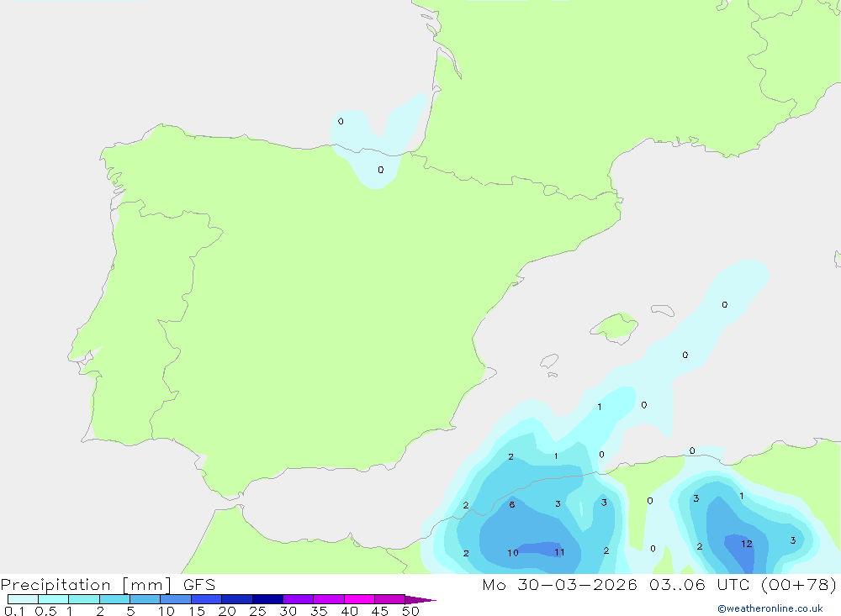
Task: Pick the 15–20 mm royal blue swatch
Action: coord(207,599)
